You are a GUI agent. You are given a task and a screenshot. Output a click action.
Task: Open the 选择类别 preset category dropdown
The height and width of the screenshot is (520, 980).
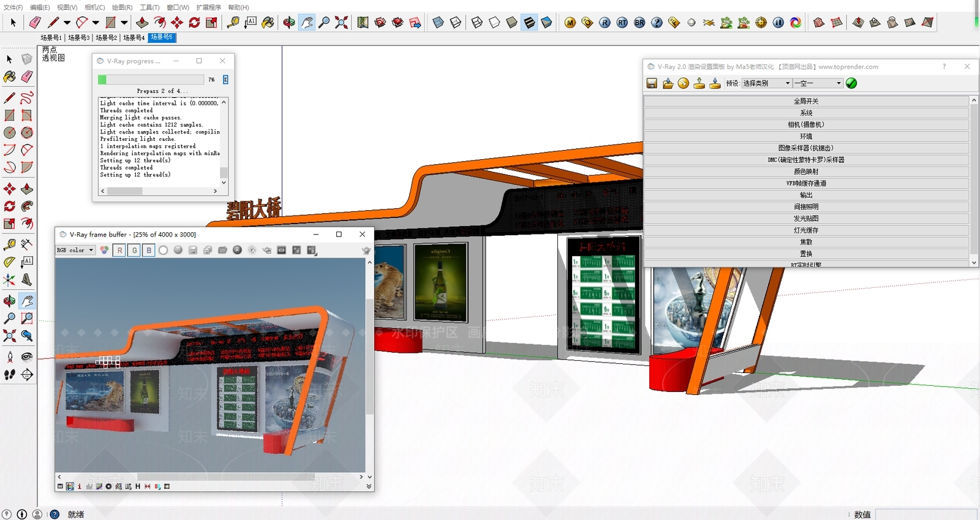[x=766, y=83]
